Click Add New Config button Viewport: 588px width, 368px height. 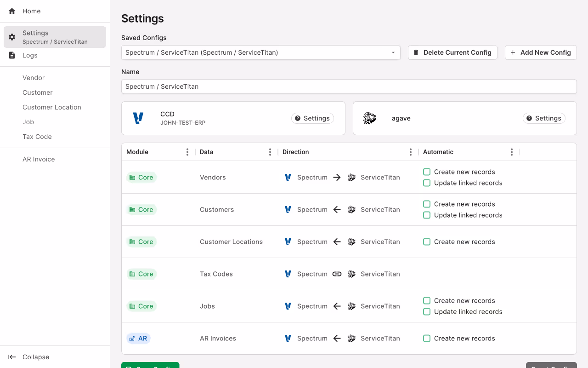[541, 52]
